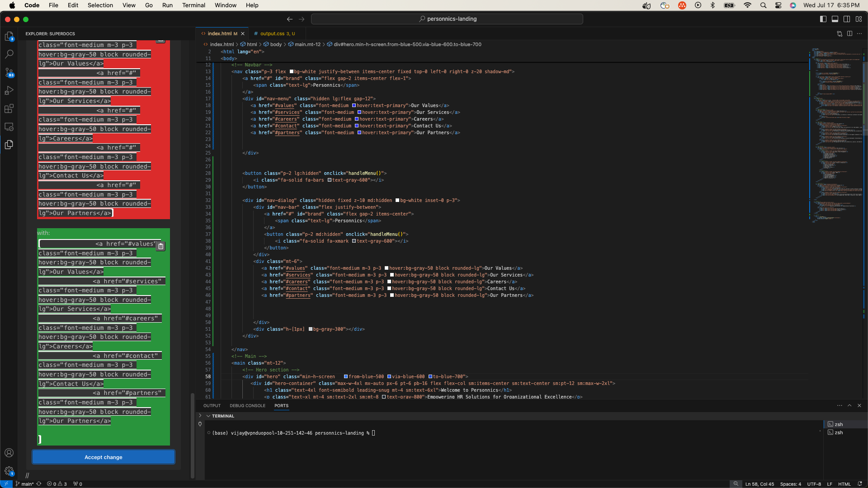Collapse the TERMINAL section chevron
Image resolution: width=868 pixels, height=488 pixels.
click(x=208, y=416)
